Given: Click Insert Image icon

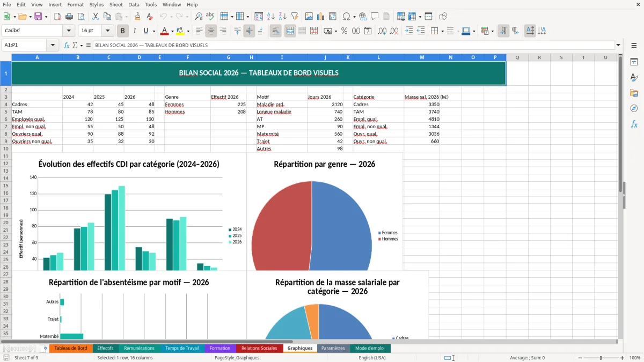Looking at the screenshot, I should (x=309, y=17).
